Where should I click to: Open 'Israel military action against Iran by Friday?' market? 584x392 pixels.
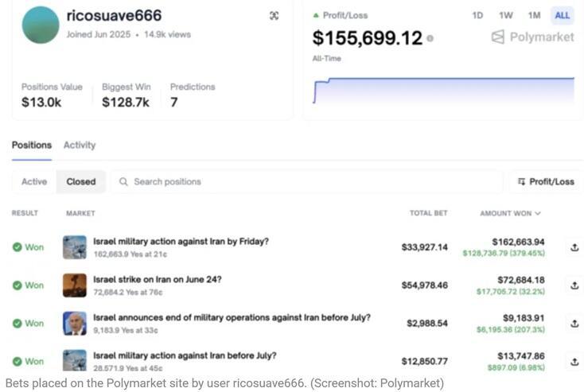[181, 241]
